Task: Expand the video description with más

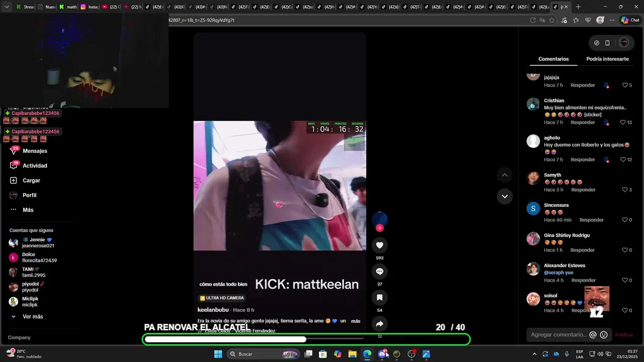Action: 356,321
